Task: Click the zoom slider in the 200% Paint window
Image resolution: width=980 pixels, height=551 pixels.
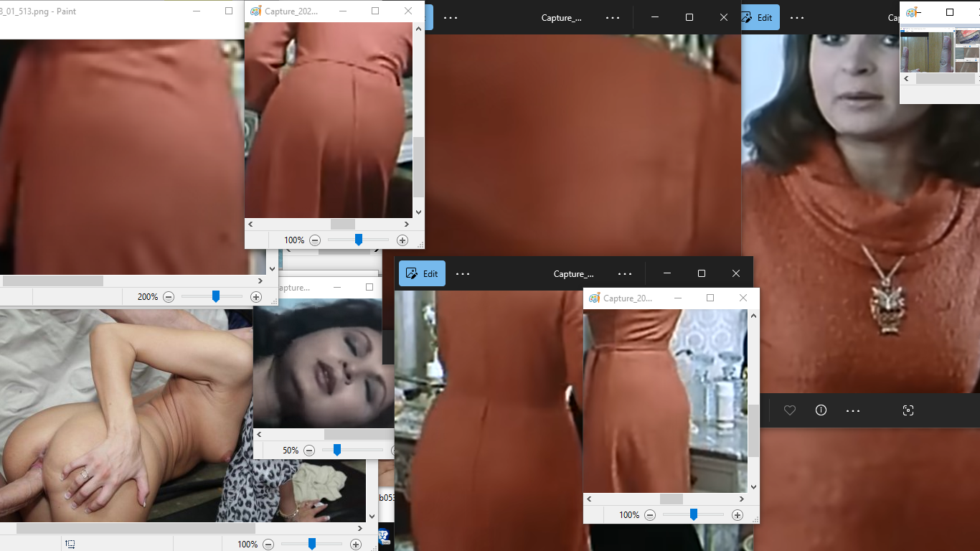Action: click(215, 297)
